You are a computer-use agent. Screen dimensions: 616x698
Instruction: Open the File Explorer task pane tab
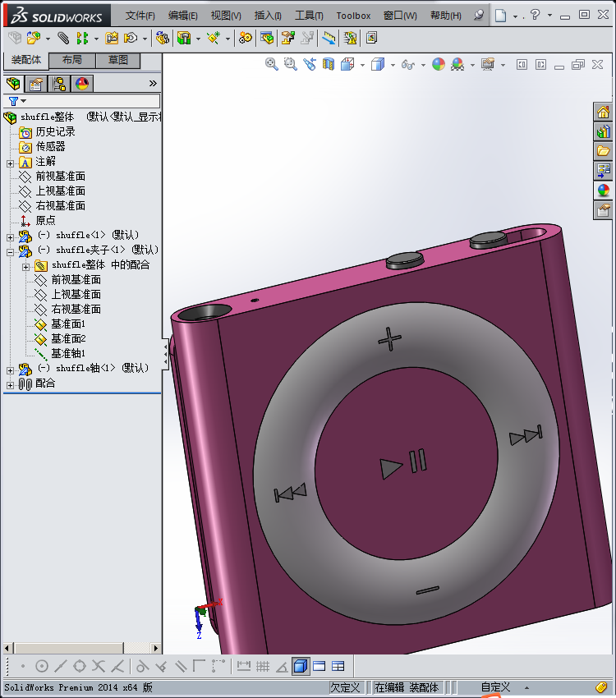pos(604,151)
